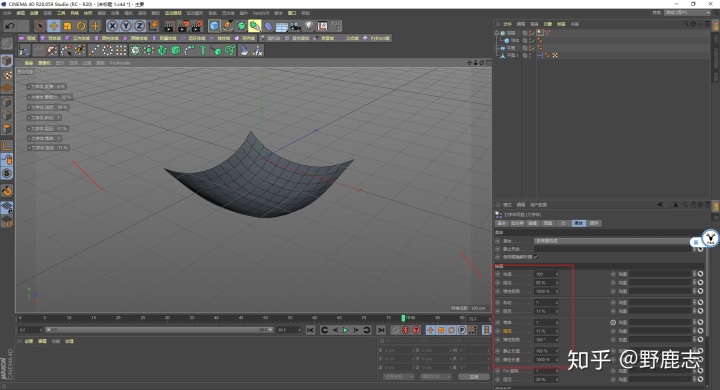The width and height of the screenshot is (720, 390).
Task: Step to the next frame
Action: coord(356,330)
